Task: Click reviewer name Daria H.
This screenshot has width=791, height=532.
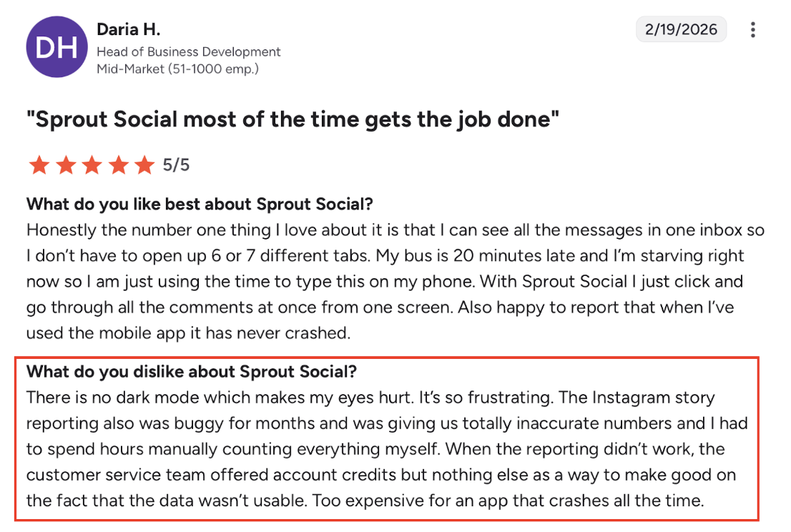Action: (x=129, y=29)
